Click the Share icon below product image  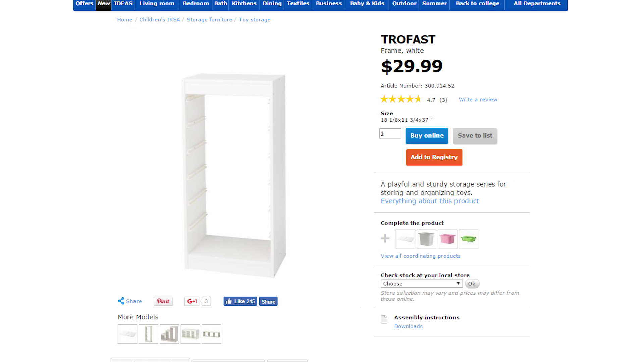click(121, 301)
